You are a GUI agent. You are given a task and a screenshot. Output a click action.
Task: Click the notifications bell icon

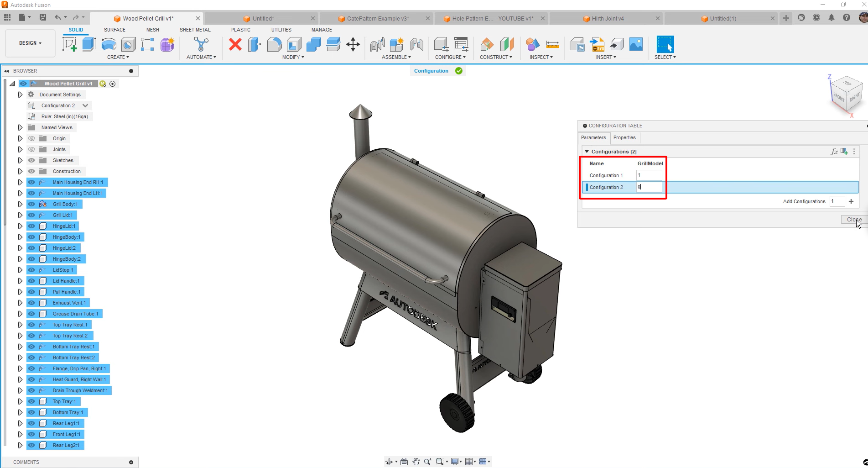coord(832,17)
